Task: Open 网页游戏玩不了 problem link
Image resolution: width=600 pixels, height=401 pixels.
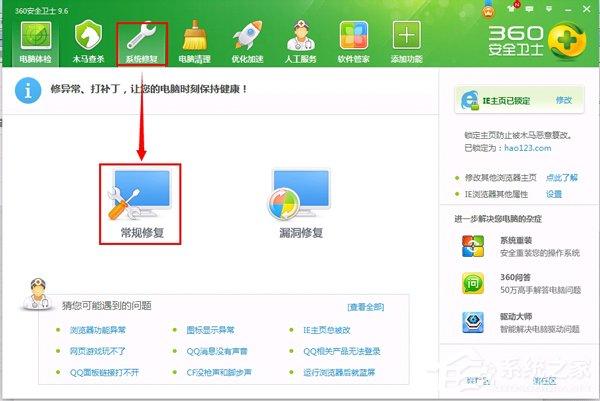Action: click(x=98, y=351)
